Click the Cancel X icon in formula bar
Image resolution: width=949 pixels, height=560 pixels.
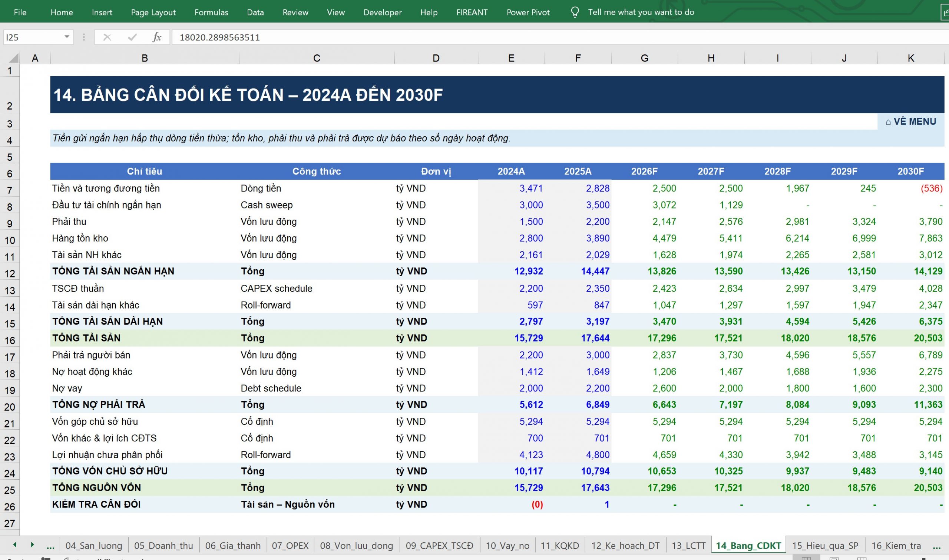click(107, 37)
